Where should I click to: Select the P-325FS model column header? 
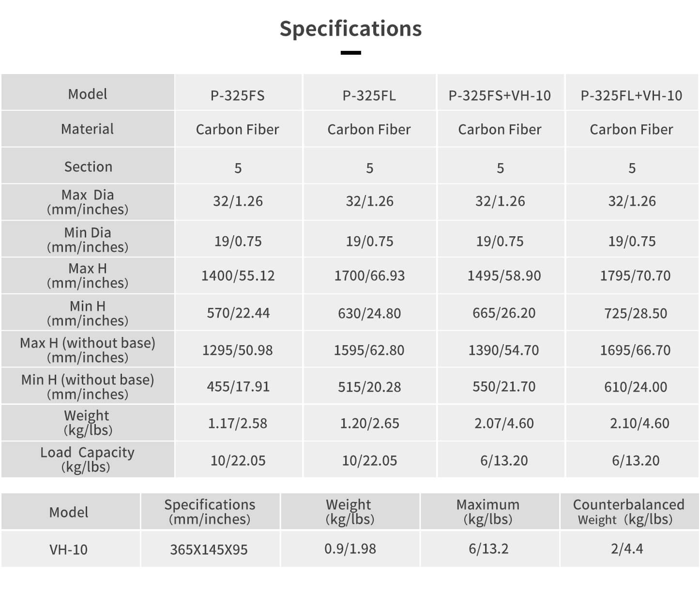[x=238, y=95]
